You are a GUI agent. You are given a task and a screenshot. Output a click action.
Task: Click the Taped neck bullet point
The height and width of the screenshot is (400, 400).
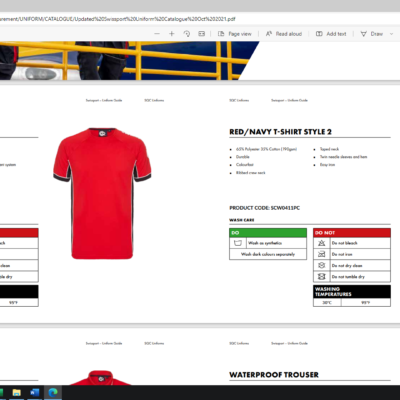coord(329,149)
